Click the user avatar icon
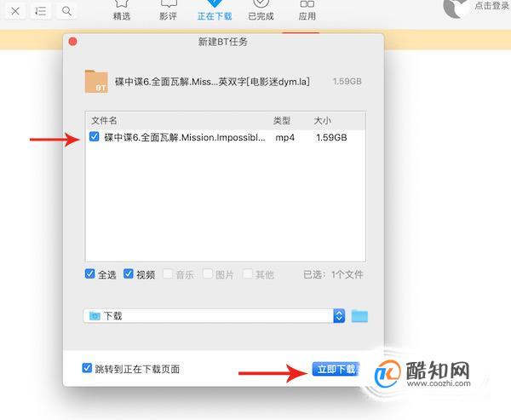This screenshot has width=511, height=420. tap(456, 8)
